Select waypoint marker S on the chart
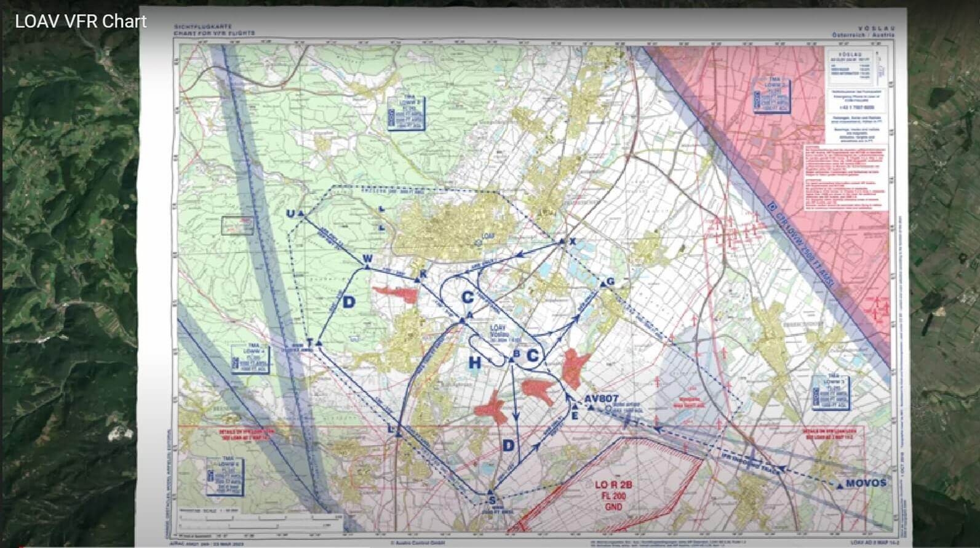Screen dimensions: 980x548 (x=491, y=492)
